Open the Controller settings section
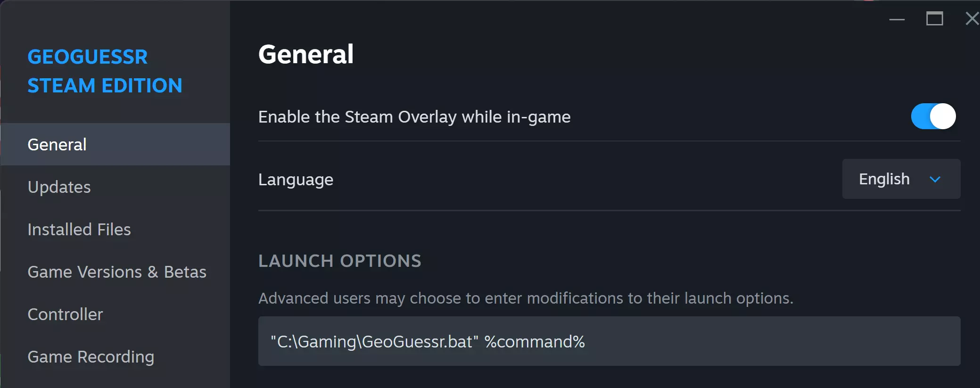 click(x=65, y=314)
